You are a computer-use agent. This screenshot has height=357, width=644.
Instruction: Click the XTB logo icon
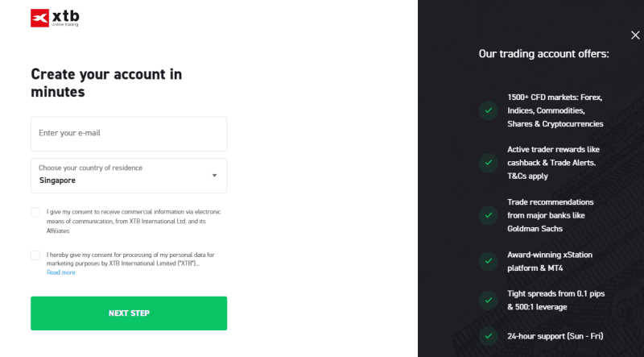tap(40, 18)
